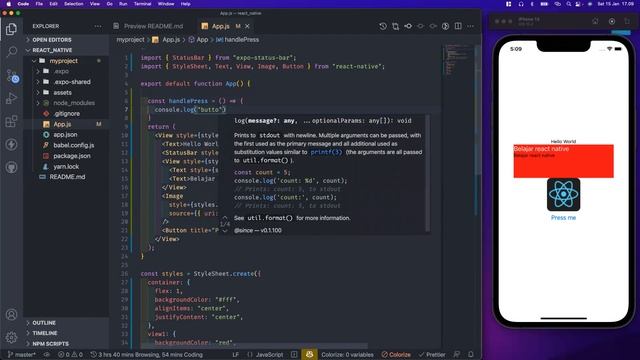Open the Run menu

tap(123, 4)
